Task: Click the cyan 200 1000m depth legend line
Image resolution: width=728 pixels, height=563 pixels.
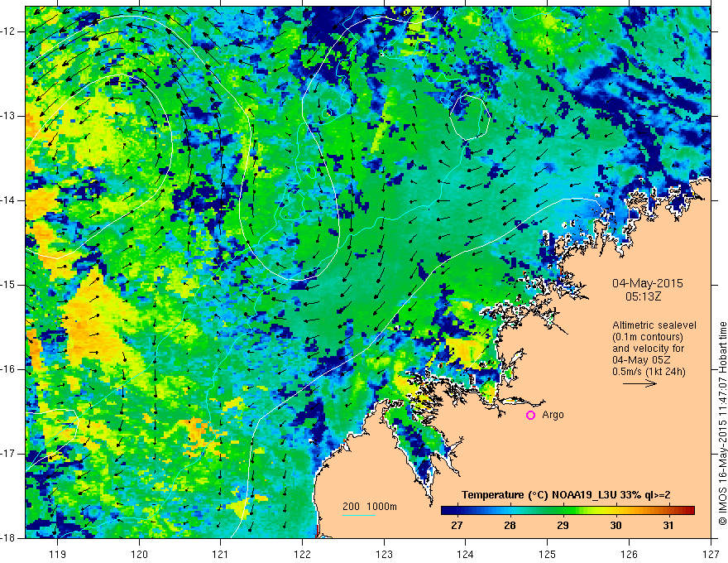Action: (x=359, y=515)
